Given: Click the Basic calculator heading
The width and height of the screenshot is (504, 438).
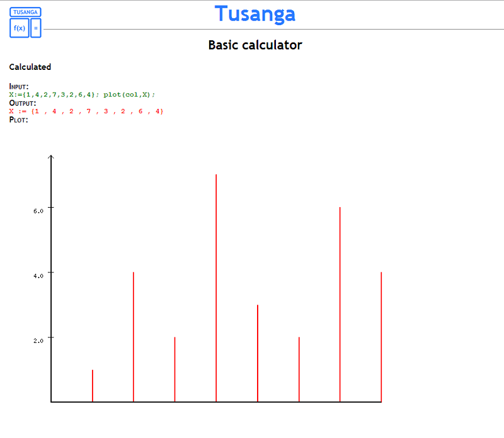Looking at the screenshot, I should pos(255,45).
